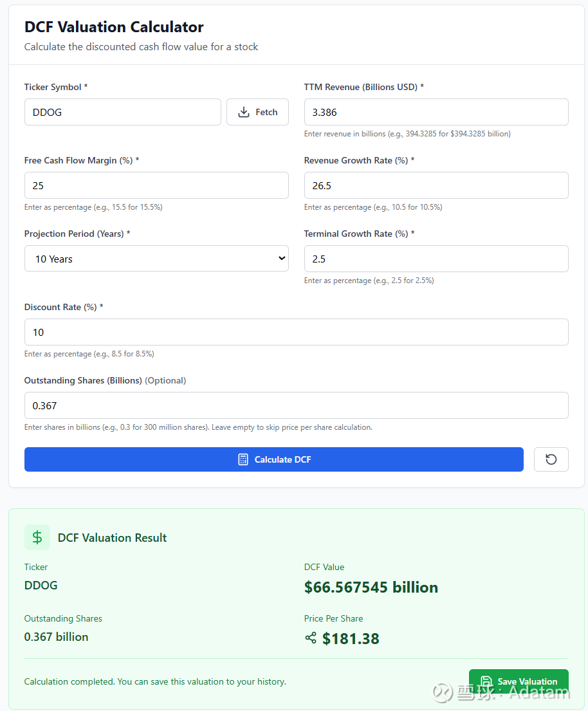Click the $66.567545 billion DCF value
Screen dimensions: 588x711
click(371, 587)
